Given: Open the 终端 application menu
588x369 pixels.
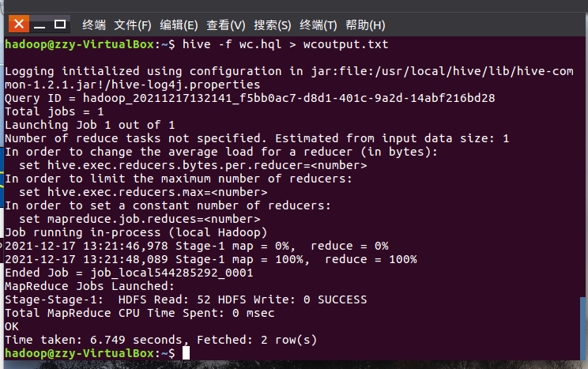Looking at the screenshot, I should coord(94,25).
